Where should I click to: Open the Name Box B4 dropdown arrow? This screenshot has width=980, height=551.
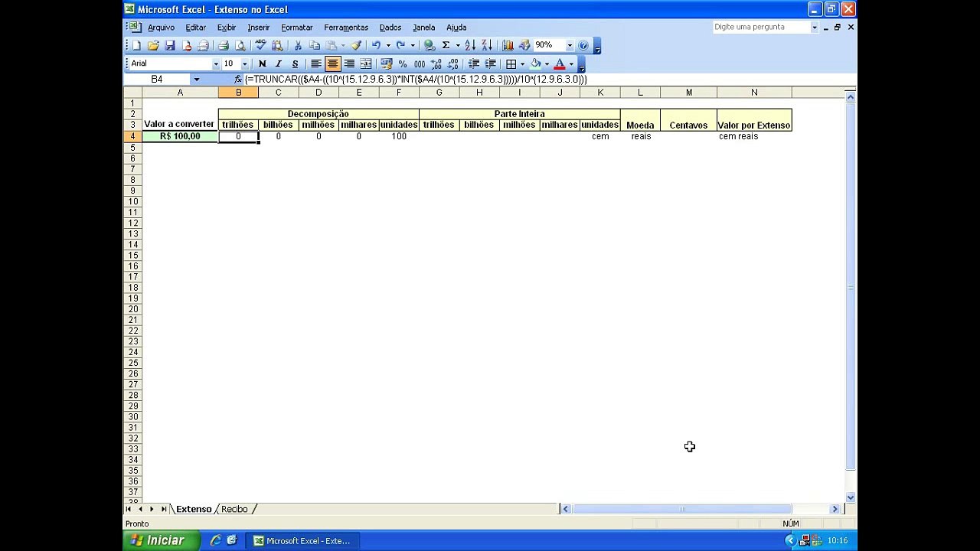point(196,79)
